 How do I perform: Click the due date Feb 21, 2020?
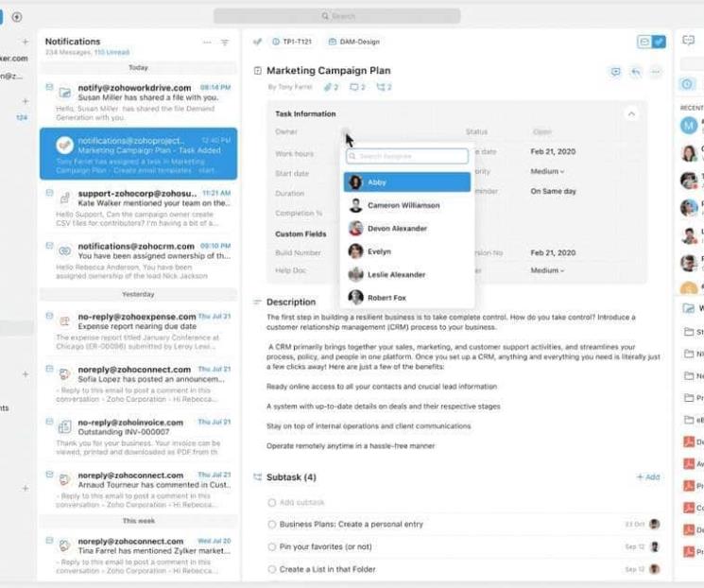click(553, 152)
